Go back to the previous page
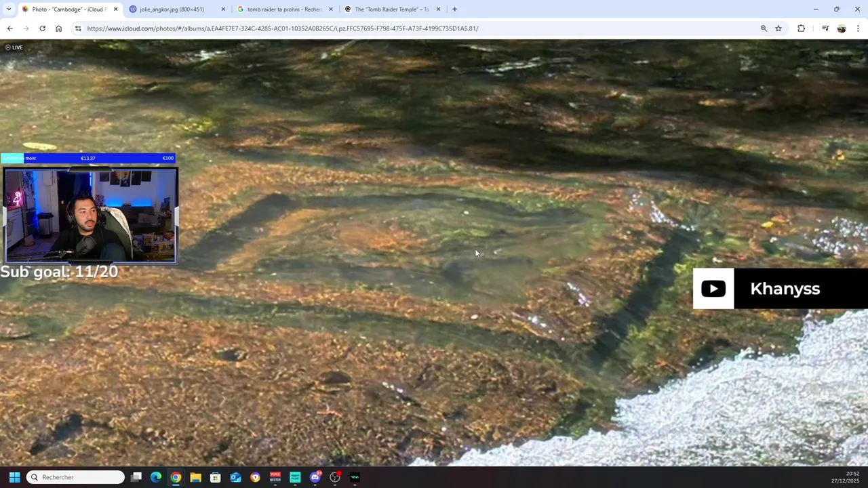Image resolution: width=868 pixels, height=488 pixels. [9, 28]
